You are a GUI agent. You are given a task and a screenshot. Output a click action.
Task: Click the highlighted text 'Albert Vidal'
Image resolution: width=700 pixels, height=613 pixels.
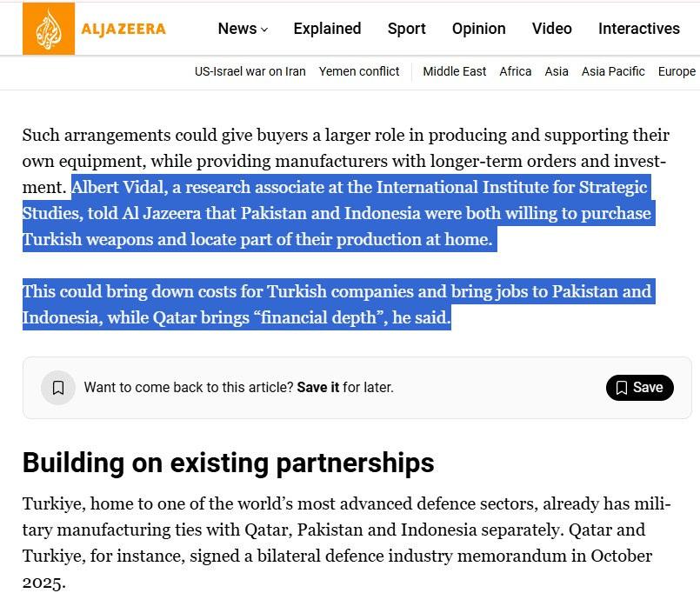click(x=118, y=187)
